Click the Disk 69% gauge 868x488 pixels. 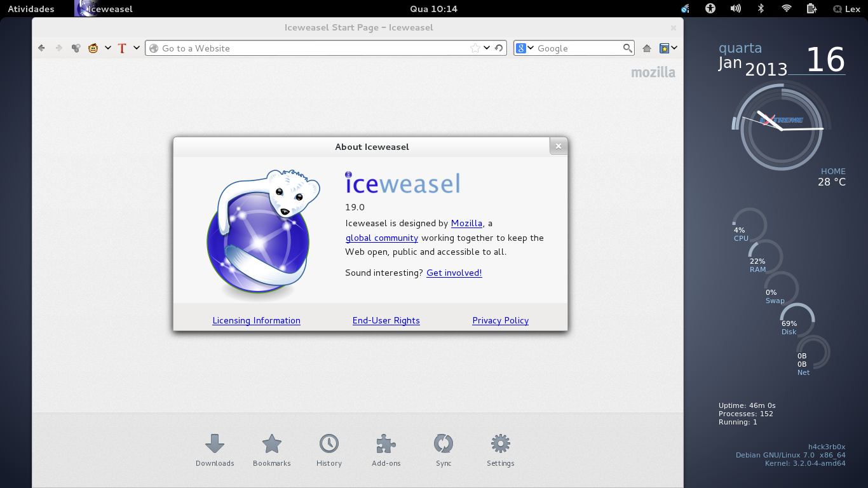[x=797, y=320]
